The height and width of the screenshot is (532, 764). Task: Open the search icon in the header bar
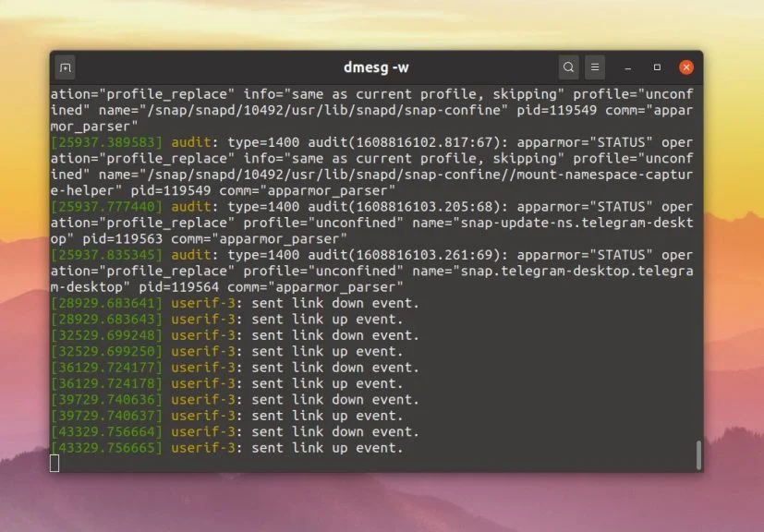[568, 67]
